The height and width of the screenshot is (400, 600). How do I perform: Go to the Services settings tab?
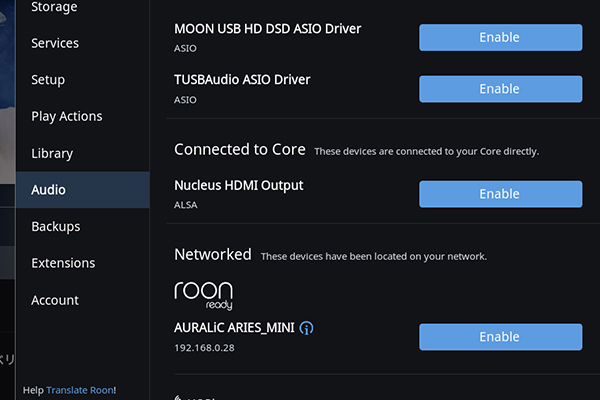55,43
